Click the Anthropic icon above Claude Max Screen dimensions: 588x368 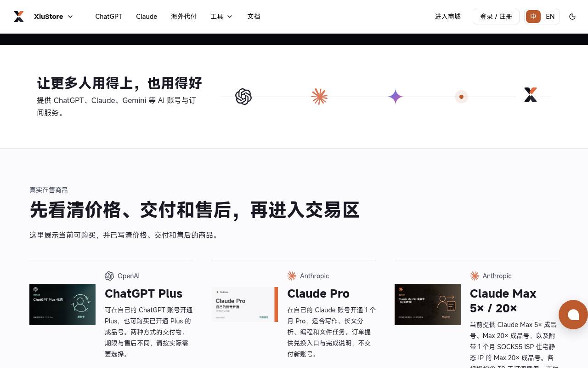475,276
